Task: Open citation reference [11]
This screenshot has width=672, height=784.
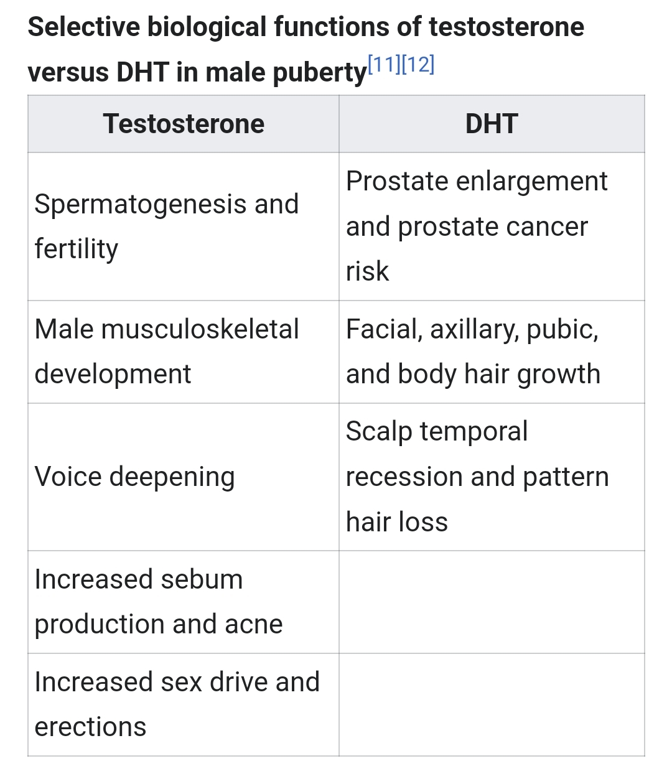Action: pyautogui.click(x=385, y=65)
